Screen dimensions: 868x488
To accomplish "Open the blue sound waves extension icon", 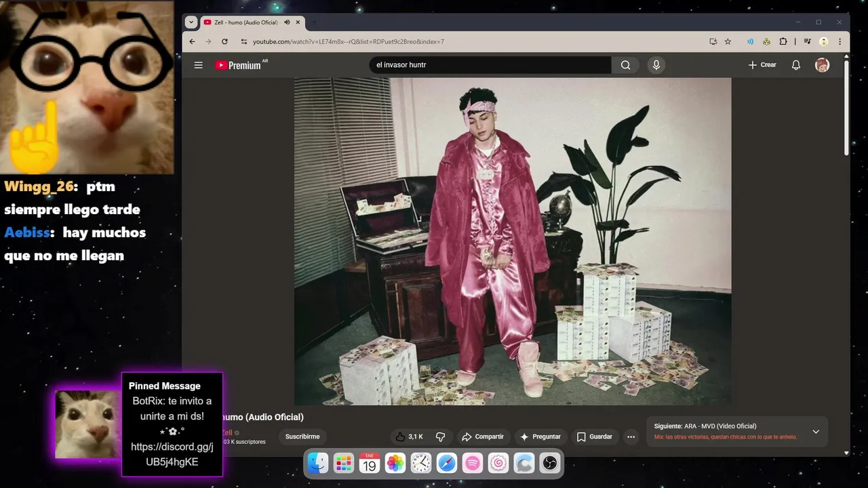I will [x=750, y=41].
